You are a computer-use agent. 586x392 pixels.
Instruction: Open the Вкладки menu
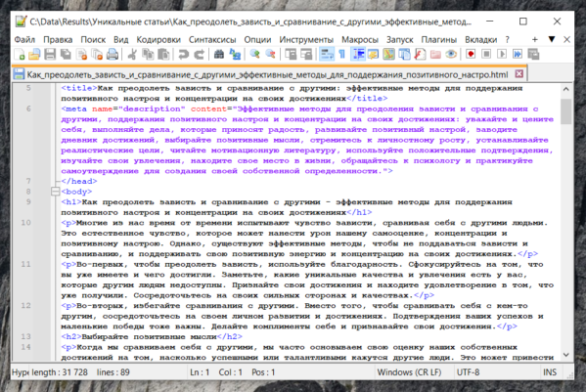(x=481, y=39)
